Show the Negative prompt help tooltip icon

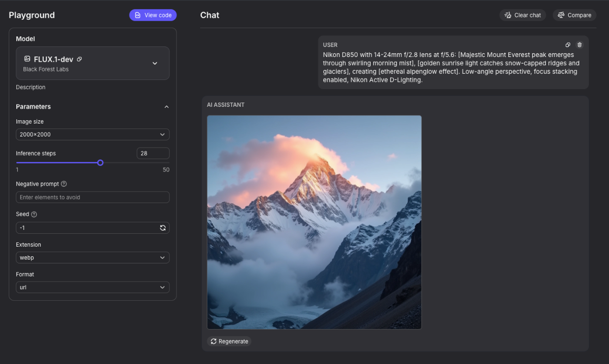64,184
